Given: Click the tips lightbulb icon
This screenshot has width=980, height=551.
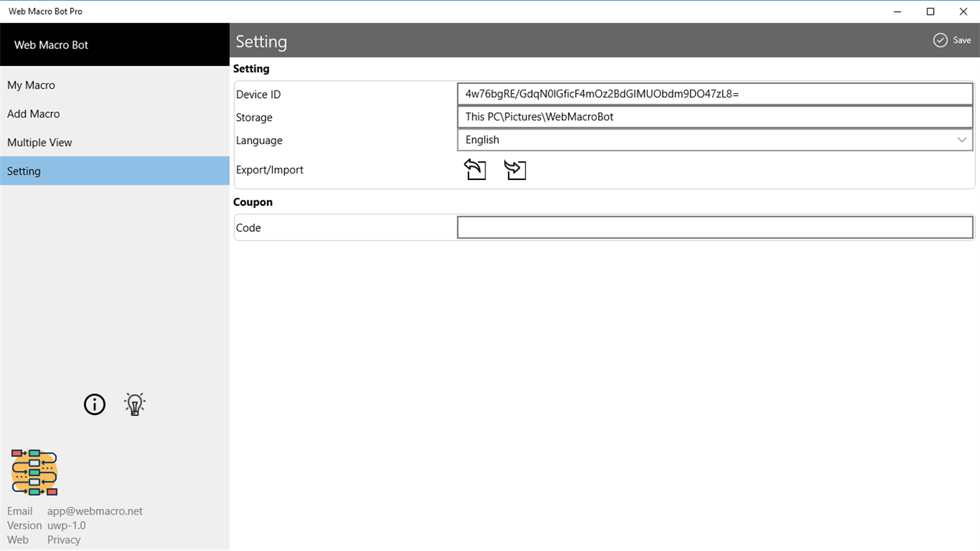Looking at the screenshot, I should [x=134, y=404].
